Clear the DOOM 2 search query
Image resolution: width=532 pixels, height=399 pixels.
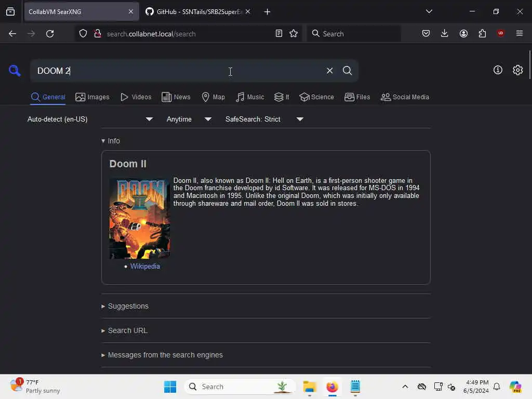329,71
